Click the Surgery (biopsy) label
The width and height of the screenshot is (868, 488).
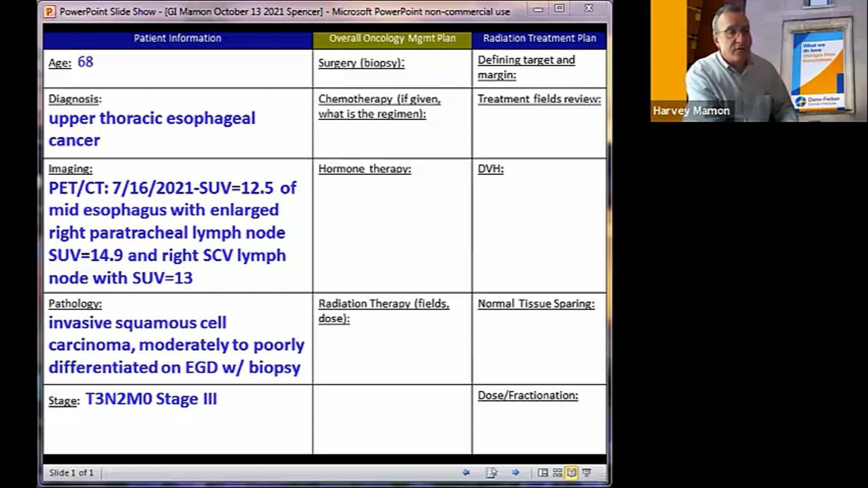(x=361, y=63)
